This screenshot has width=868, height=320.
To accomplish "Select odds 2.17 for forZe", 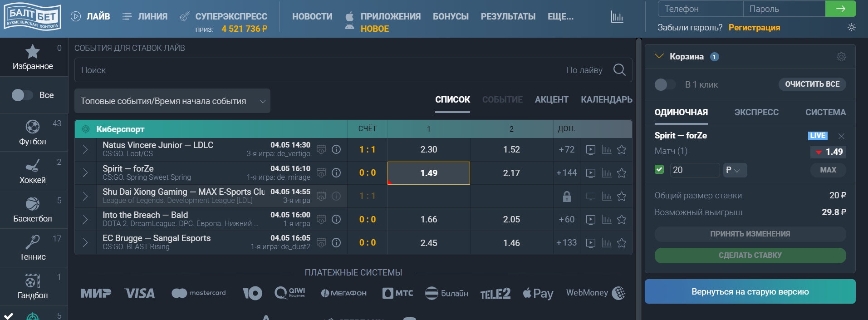I will click(x=511, y=173).
